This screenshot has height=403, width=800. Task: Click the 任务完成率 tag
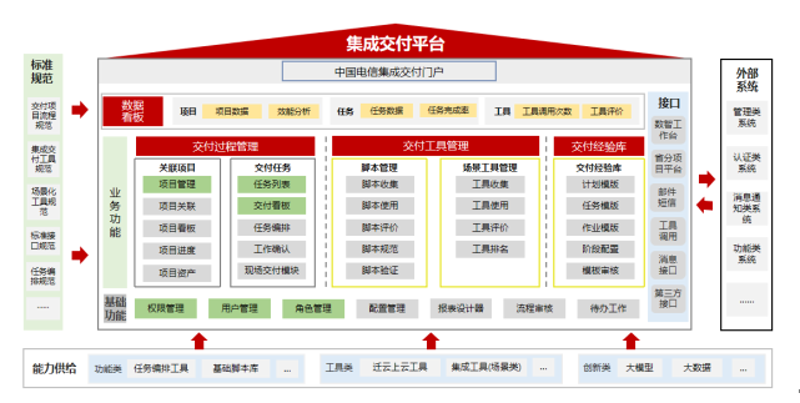click(448, 110)
